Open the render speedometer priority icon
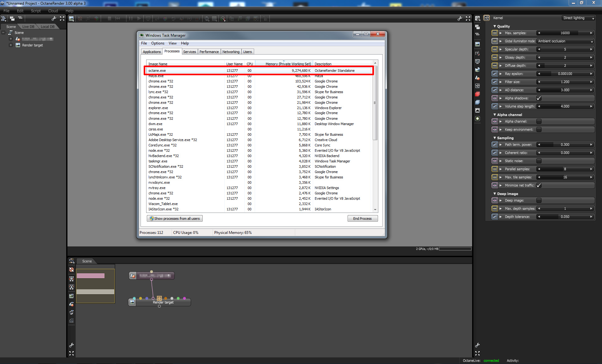Image resolution: width=602 pixels, height=364 pixels. pos(223,19)
